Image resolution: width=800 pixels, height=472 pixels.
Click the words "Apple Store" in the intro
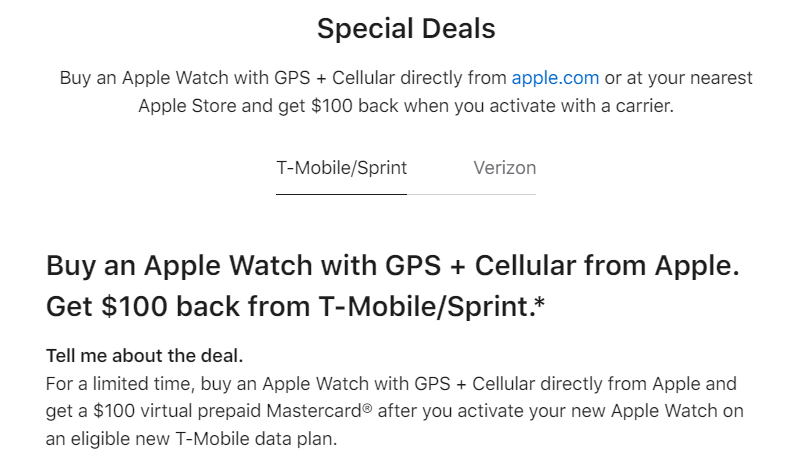tap(185, 105)
